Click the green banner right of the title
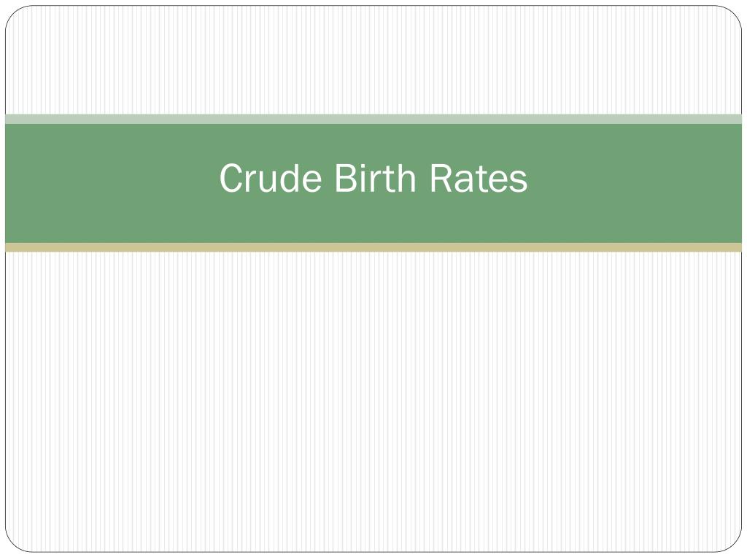This screenshot has width=747, height=560. coord(635,183)
